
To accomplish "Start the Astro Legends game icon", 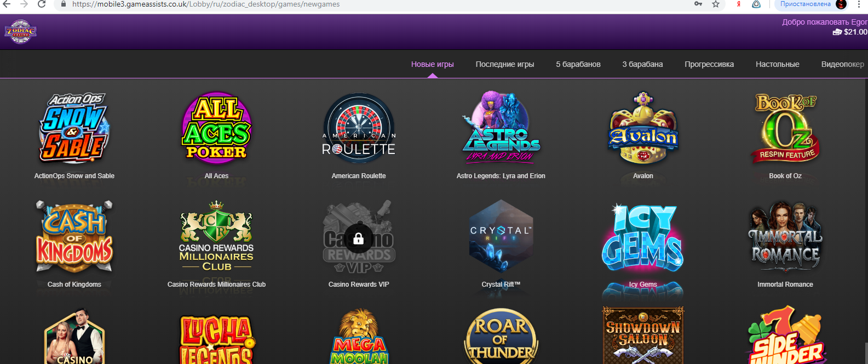I will click(x=501, y=128).
